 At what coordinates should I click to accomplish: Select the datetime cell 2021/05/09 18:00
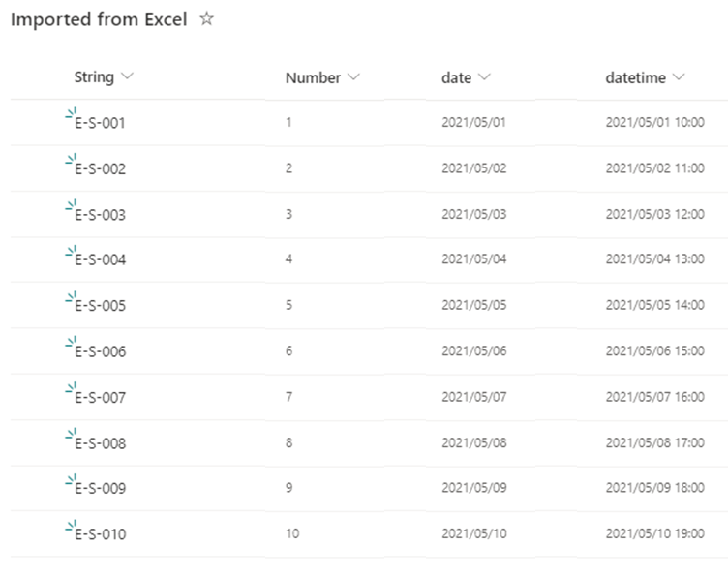point(654,488)
